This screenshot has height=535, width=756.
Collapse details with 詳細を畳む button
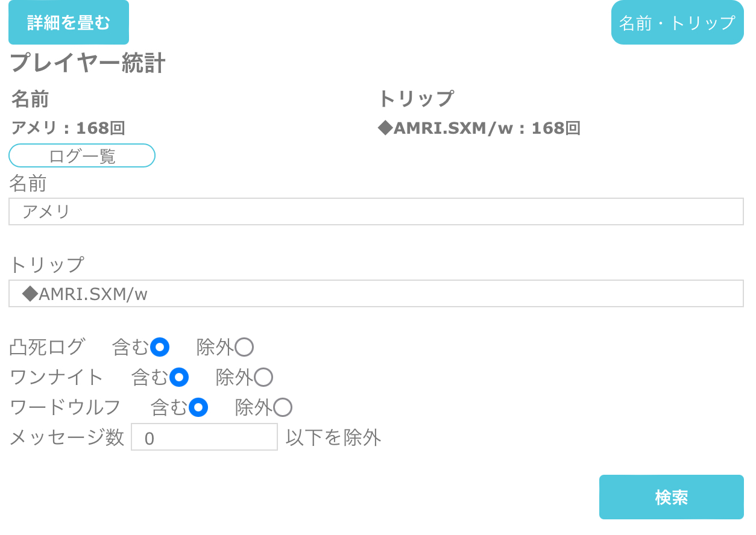pos(69,22)
